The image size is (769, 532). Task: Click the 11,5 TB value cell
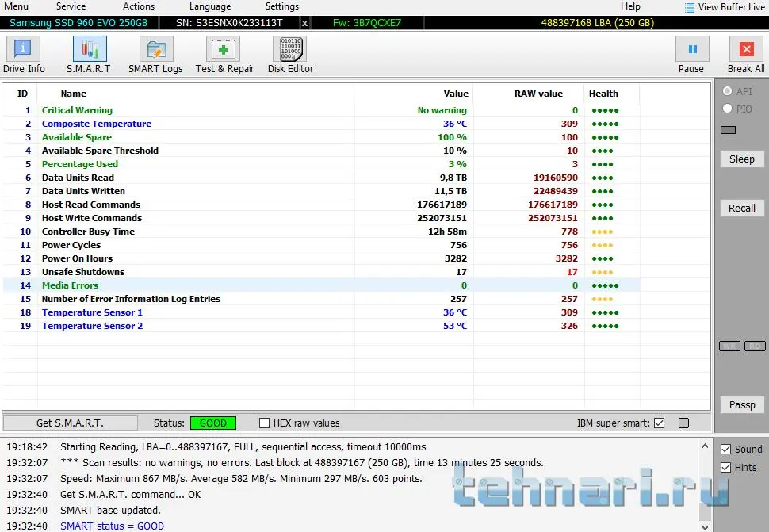tap(451, 191)
